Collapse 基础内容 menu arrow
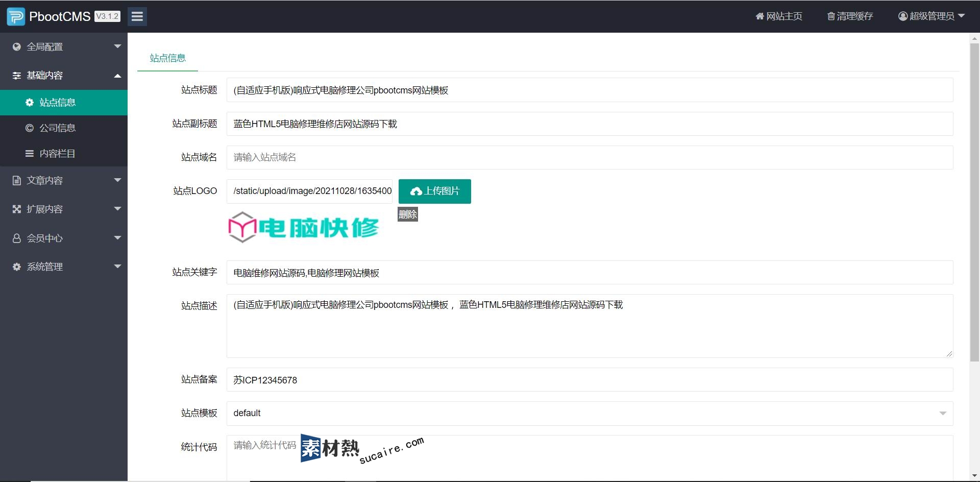This screenshot has width=980, height=482. tap(117, 76)
